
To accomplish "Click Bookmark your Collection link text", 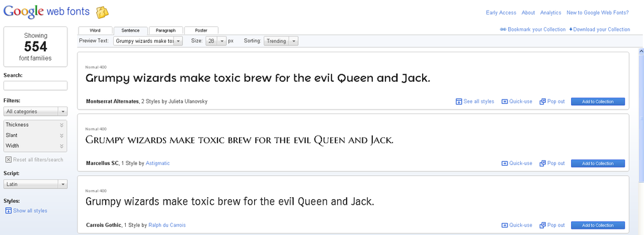I will [x=536, y=30].
